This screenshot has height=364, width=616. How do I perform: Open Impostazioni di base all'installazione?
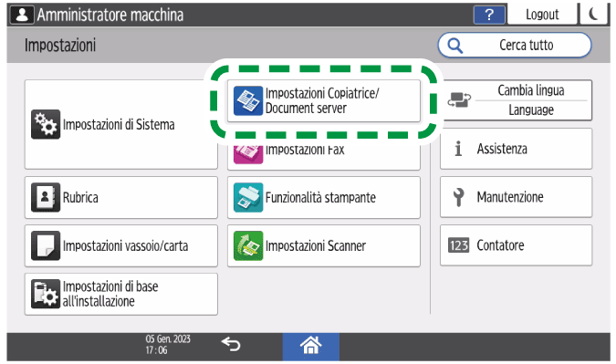pyautogui.click(x=121, y=294)
